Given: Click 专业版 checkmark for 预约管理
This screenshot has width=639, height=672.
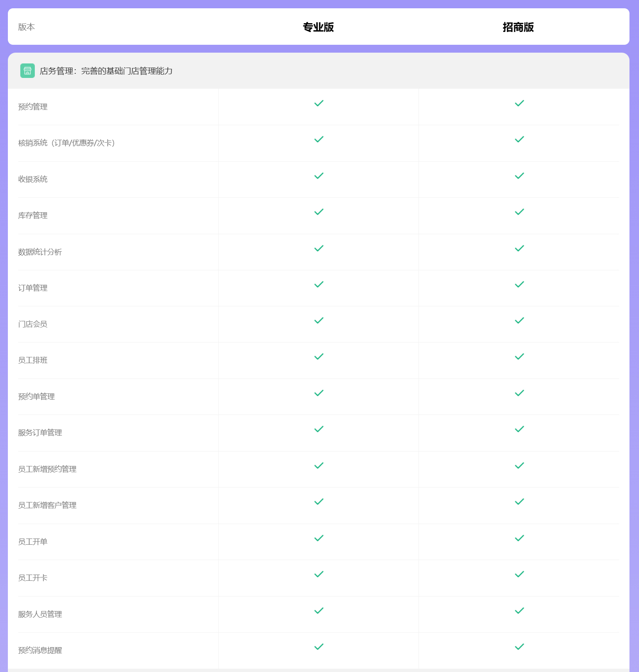Looking at the screenshot, I should [319, 103].
